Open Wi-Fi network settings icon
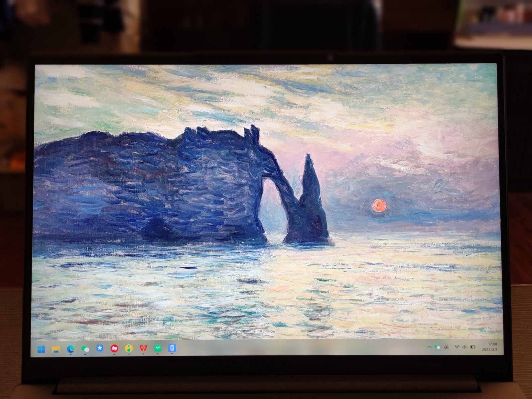 pyautogui.click(x=457, y=347)
